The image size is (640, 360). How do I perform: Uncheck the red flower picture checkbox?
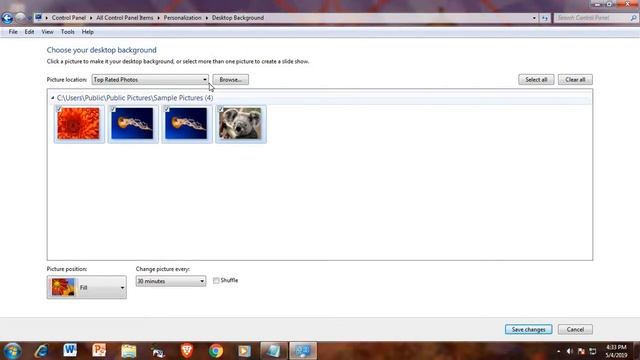click(59, 109)
